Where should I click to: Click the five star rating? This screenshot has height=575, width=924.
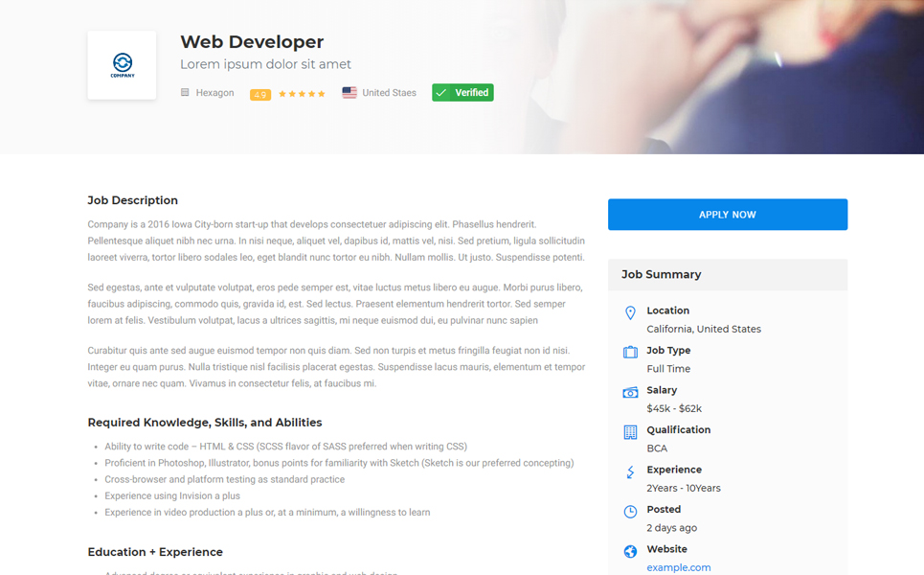[302, 94]
